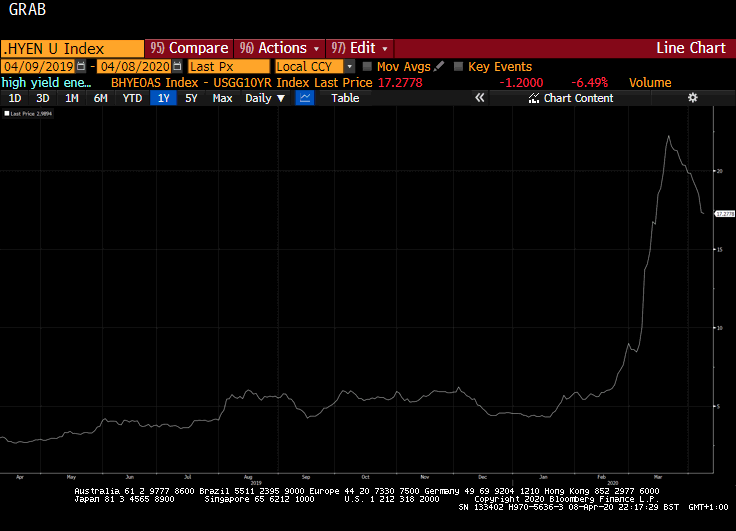736x531 pixels.
Task: Open the Actions menu dropdown arrow
Action: click(x=316, y=49)
